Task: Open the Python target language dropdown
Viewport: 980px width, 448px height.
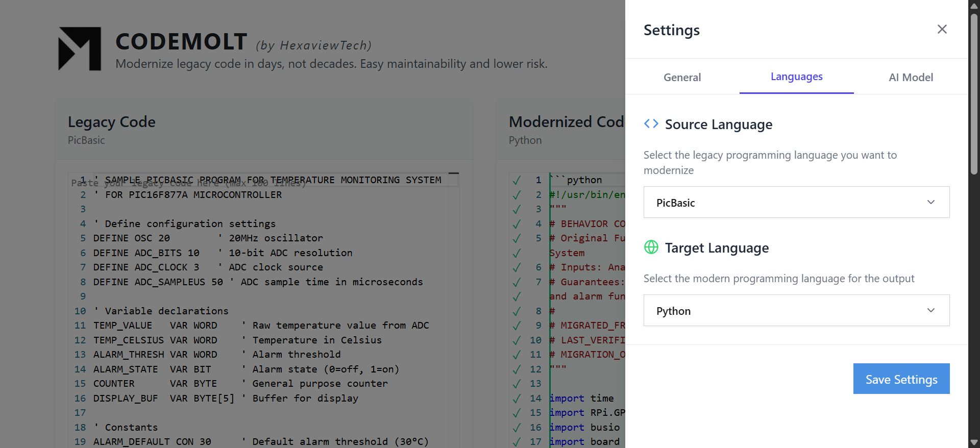Action: click(796, 311)
